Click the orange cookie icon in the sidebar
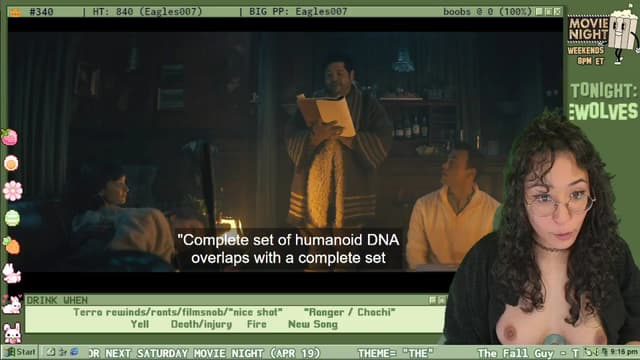 coord(11,163)
